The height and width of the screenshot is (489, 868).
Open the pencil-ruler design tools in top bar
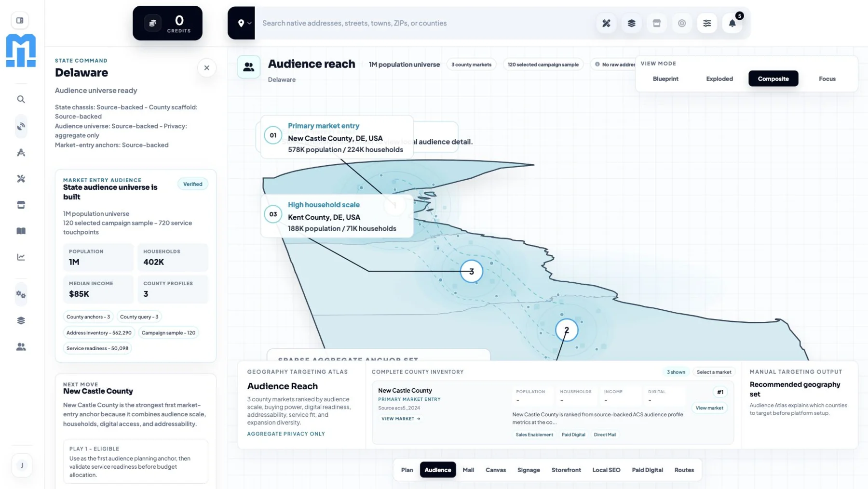pos(606,23)
